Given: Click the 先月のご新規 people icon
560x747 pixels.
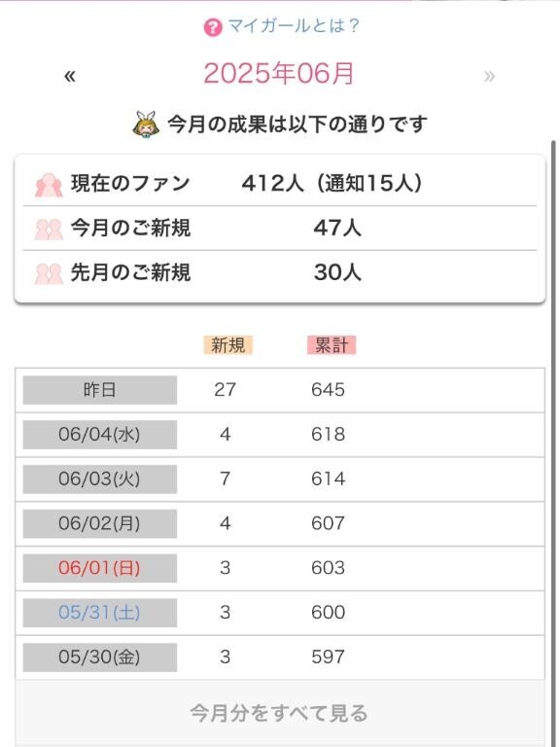Looking at the screenshot, I should pos(49,273).
